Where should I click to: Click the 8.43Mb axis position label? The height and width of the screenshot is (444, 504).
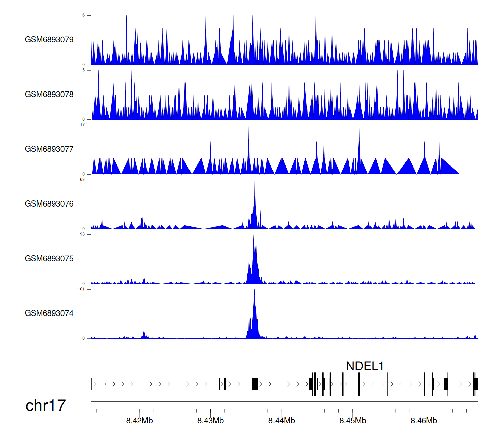210,421
